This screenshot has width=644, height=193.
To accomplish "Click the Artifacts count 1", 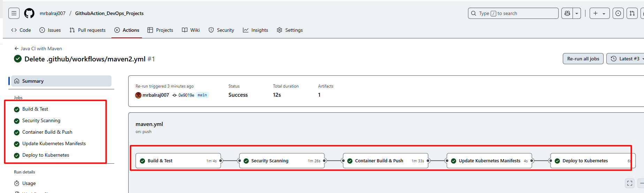I will pos(319,95).
